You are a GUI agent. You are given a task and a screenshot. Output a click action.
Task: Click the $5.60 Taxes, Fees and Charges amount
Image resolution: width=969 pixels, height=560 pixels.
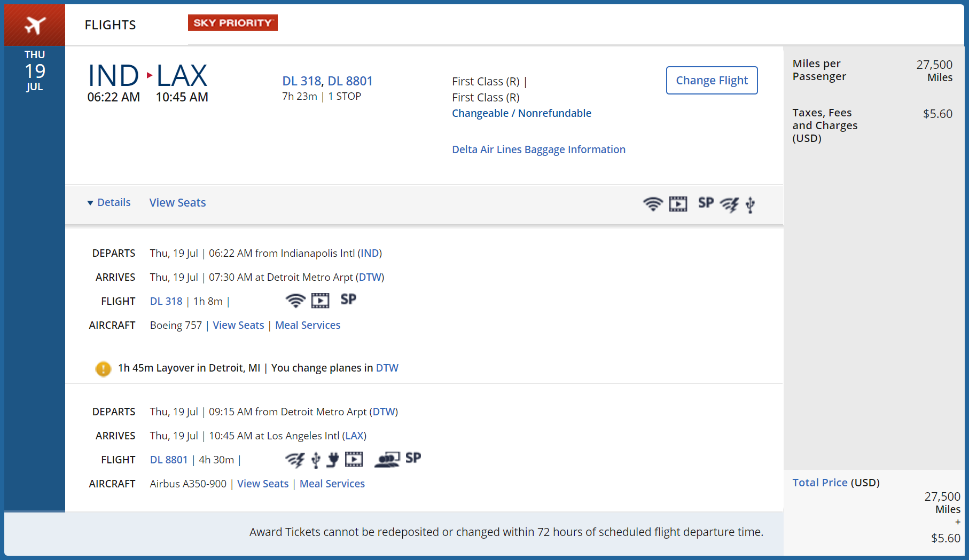[937, 114]
